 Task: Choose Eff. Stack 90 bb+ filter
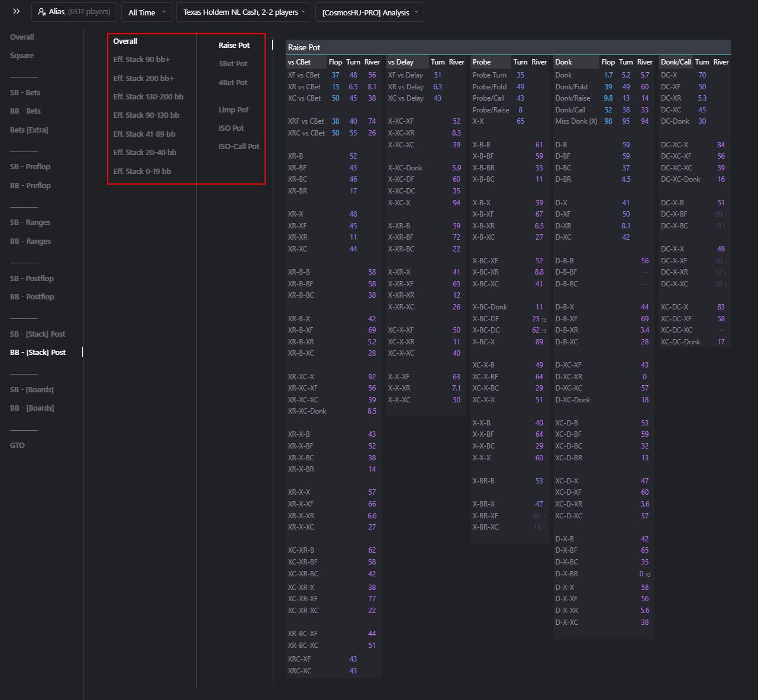tap(141, 60)
